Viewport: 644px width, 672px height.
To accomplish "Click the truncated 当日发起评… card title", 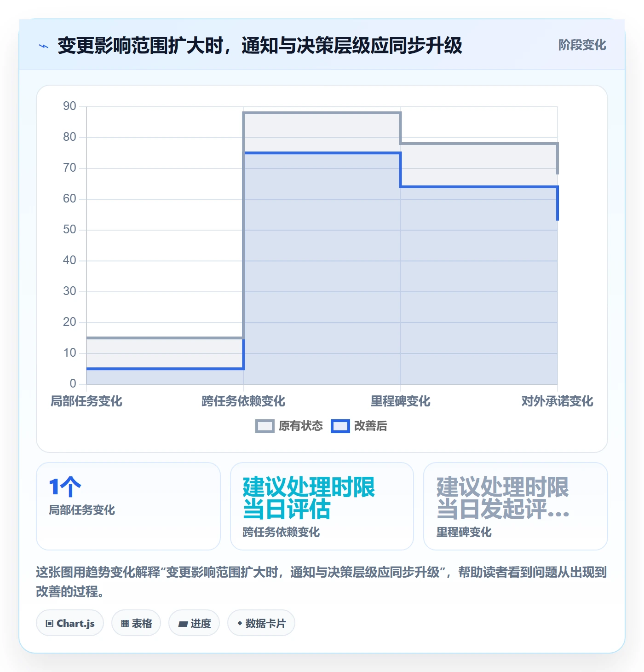I will pyautogui.click(x=503, y=498).
